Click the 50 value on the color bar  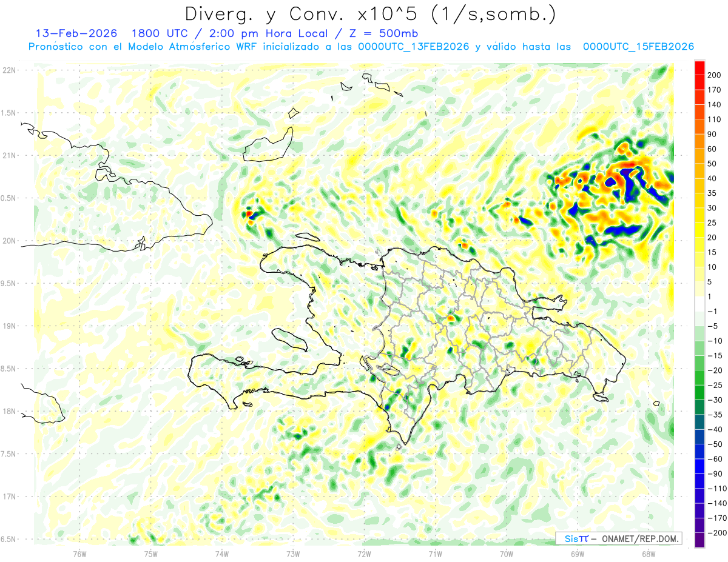tap(713, 164)
